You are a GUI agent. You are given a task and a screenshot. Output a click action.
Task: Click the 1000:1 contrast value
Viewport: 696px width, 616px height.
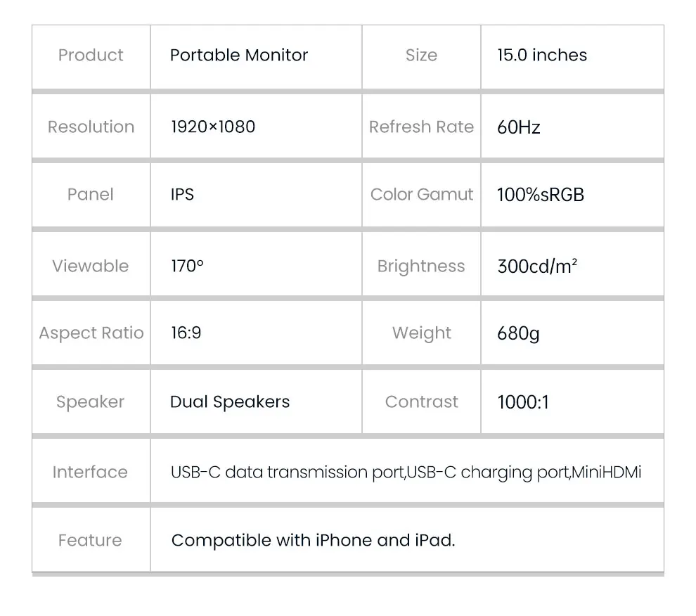523,402
